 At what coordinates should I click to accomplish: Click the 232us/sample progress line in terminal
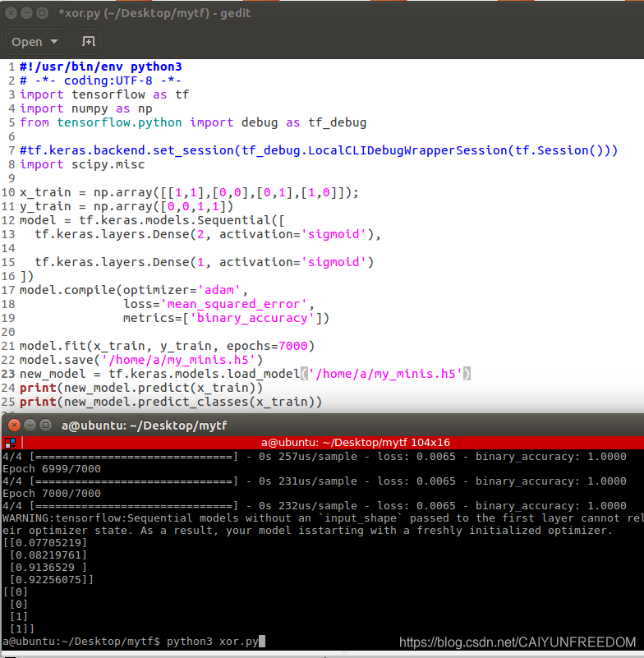point(315,506)
